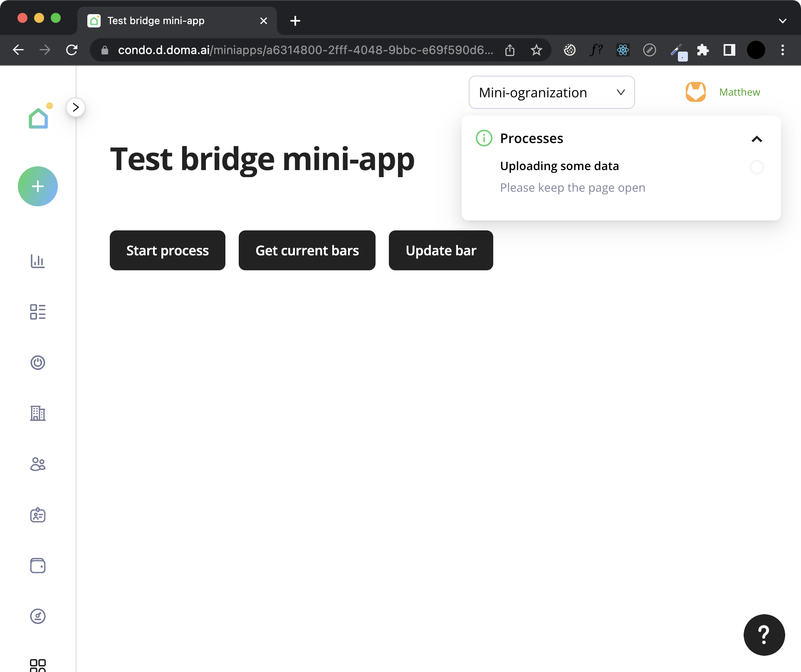Image resolution: width=801 pixels, height=672 pixels.
Task: Open the Mini-ogranization dropdown
Action: coord(551,92)
